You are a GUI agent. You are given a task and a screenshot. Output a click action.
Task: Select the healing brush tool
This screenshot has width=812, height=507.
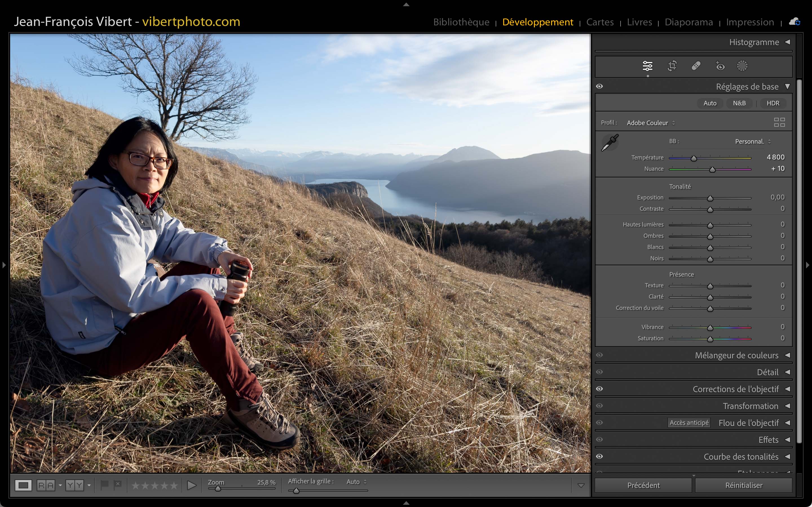coord(696,66)
